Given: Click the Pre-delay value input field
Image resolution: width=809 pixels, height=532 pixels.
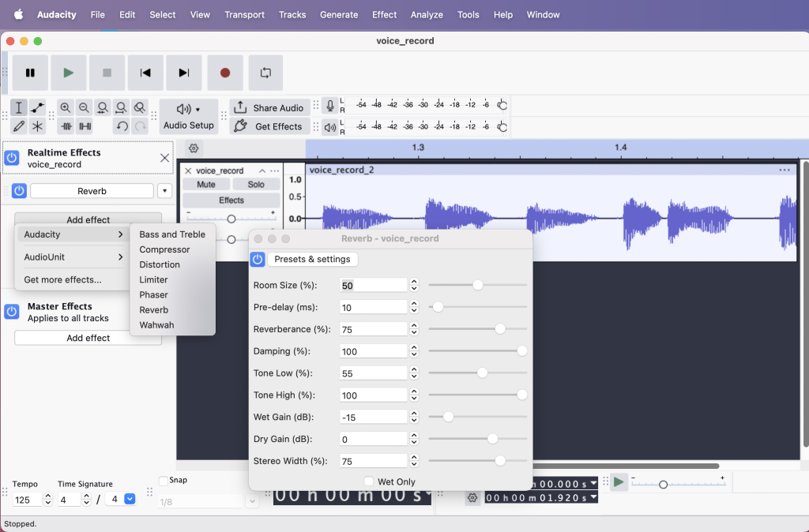Looking at the screenshot, I should coord(373,307).
